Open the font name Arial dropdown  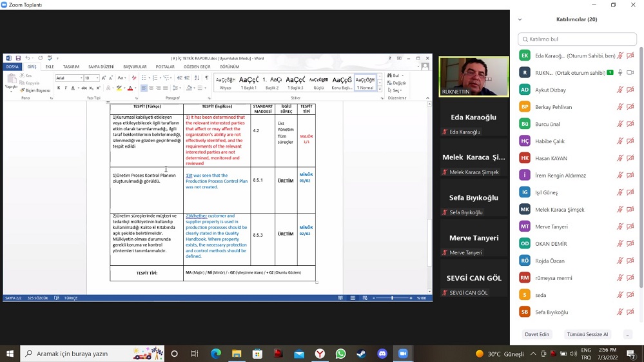tap(80, 78)
